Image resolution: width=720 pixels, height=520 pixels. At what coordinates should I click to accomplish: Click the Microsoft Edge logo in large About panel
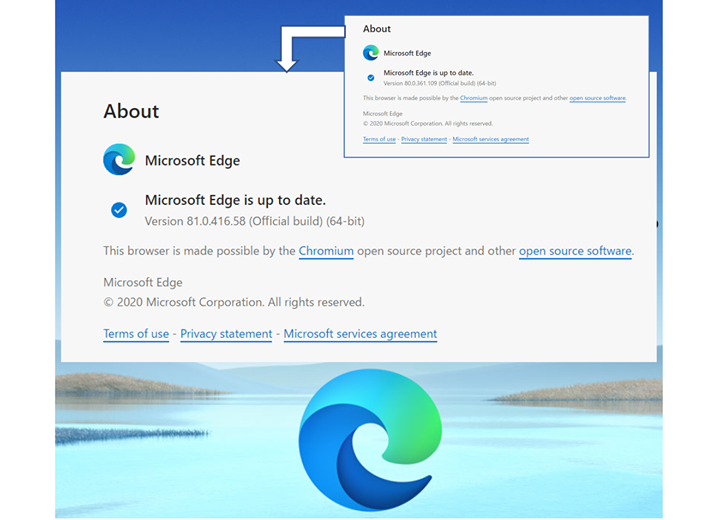[x=119, y=159]
